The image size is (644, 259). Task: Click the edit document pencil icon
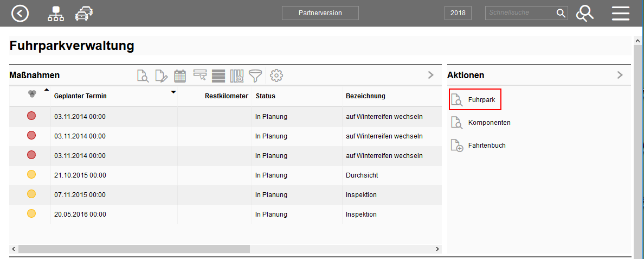click(162, 76)
